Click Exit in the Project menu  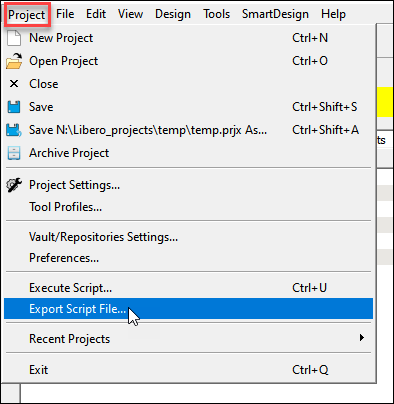coord(188,370)
